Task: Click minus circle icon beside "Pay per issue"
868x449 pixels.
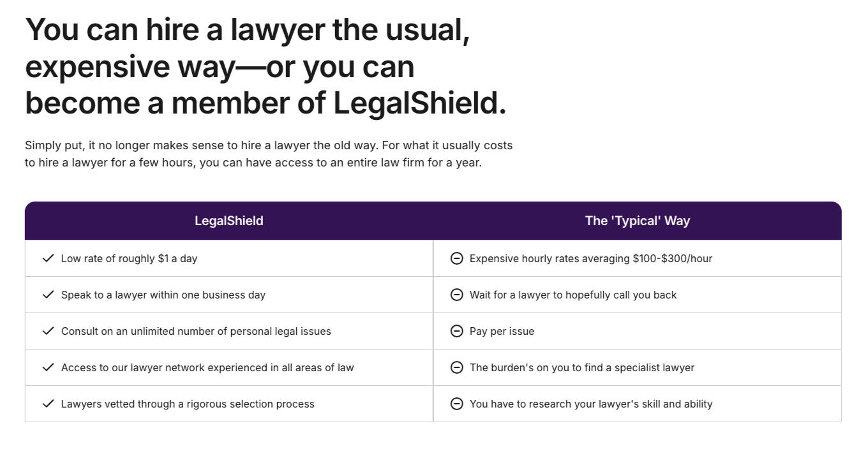Action: coord(456,331)
